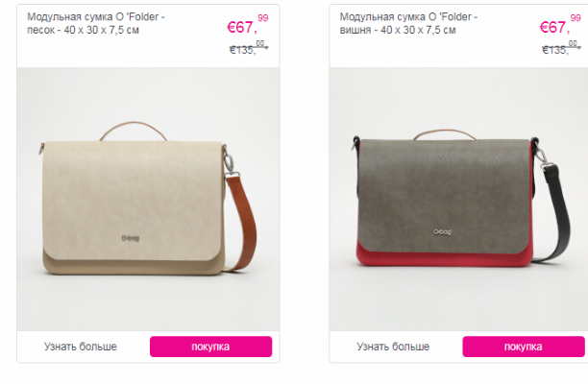Click the brown shoulder strap of sand bag

click(x=245, y=221)
